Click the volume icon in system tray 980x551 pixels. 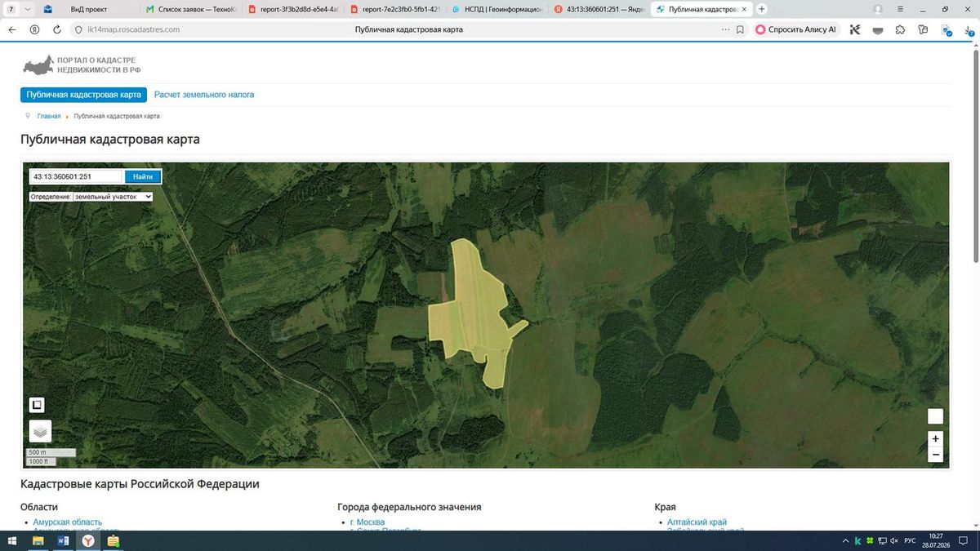(893, 540)
